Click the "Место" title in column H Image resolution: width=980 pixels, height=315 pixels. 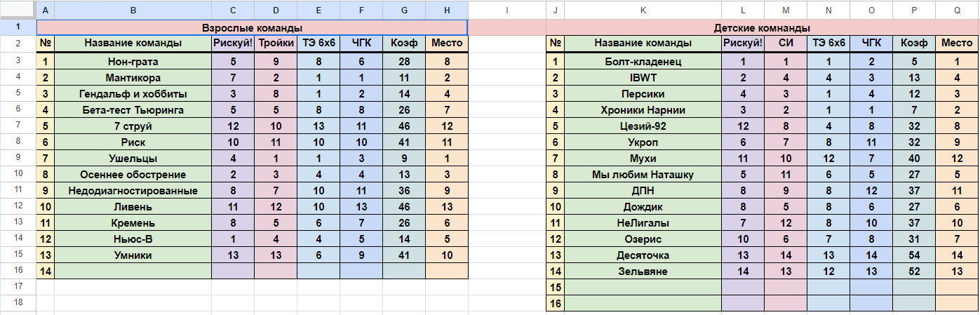(x=447, y=43)
